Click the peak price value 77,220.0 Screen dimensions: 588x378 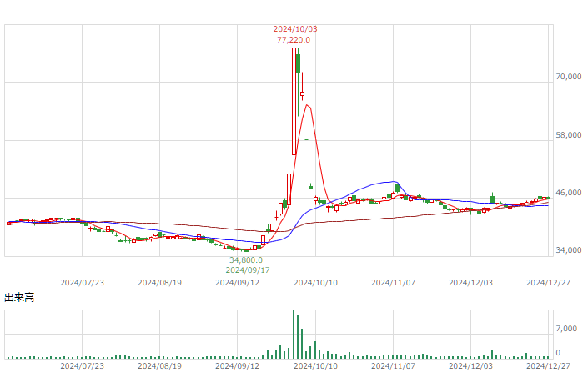(294, 40)
